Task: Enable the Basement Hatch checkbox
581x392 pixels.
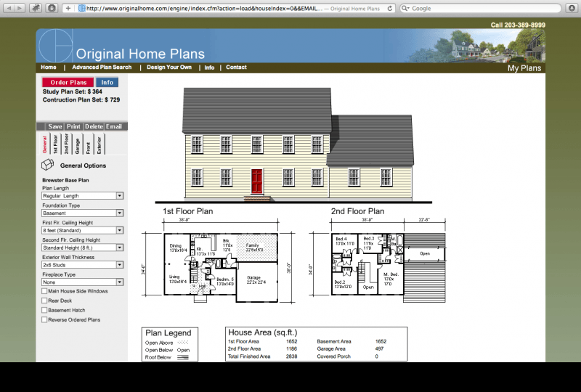Action: point(44,310)
